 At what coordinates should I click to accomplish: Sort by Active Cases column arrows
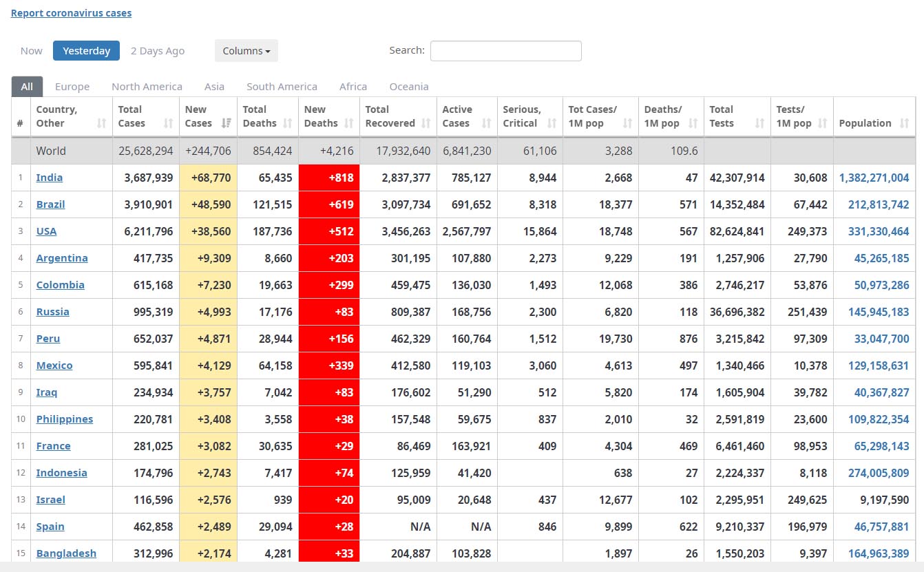(x=487, y=123)
